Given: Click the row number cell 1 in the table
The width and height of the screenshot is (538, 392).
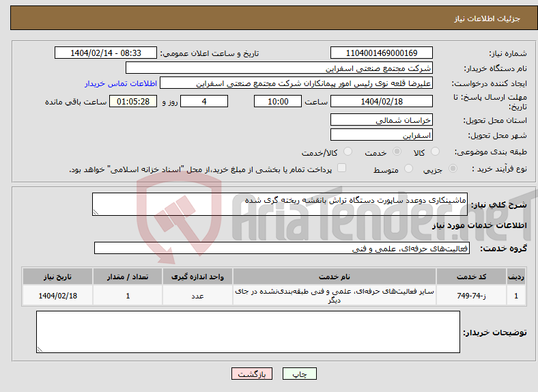Looking at the screenshot, I should [516, 296].
